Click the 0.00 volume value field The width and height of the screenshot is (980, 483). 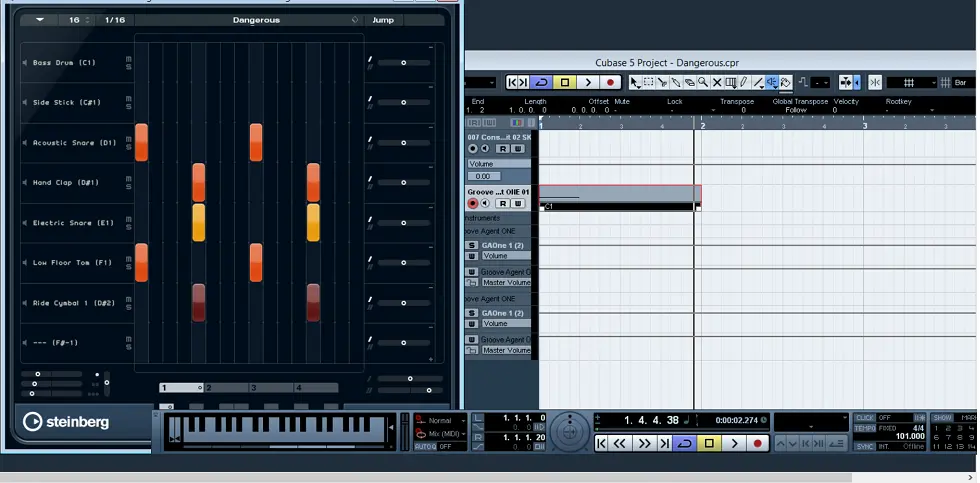(483, 176)
